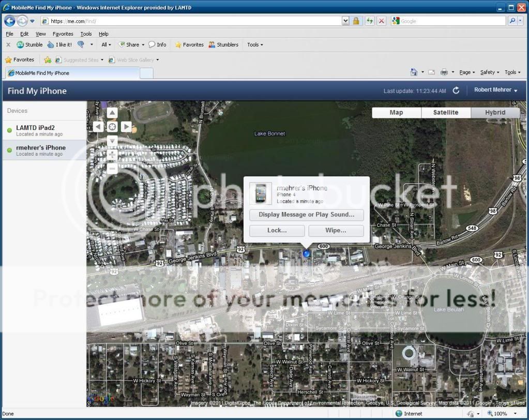Switch map to Hybrid view
The height and width of the screenshot is (420, 529).
coord(495,113)
